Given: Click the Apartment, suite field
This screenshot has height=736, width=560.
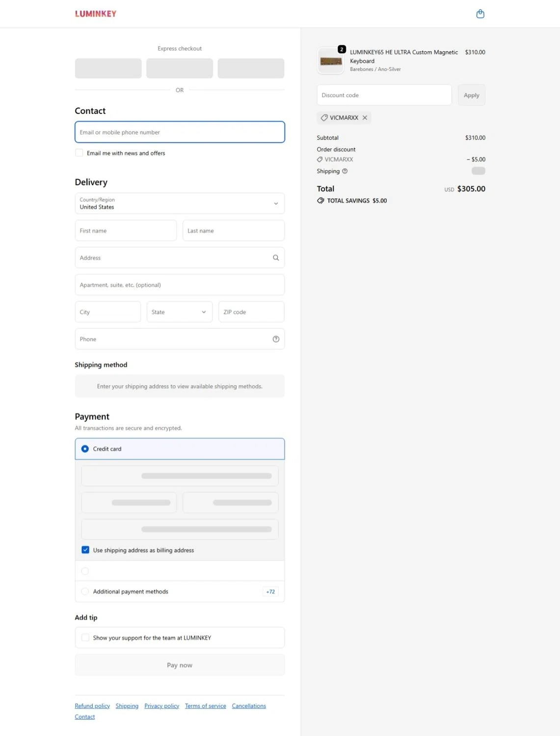Looking at the screenshot, I should coord(180,285).
